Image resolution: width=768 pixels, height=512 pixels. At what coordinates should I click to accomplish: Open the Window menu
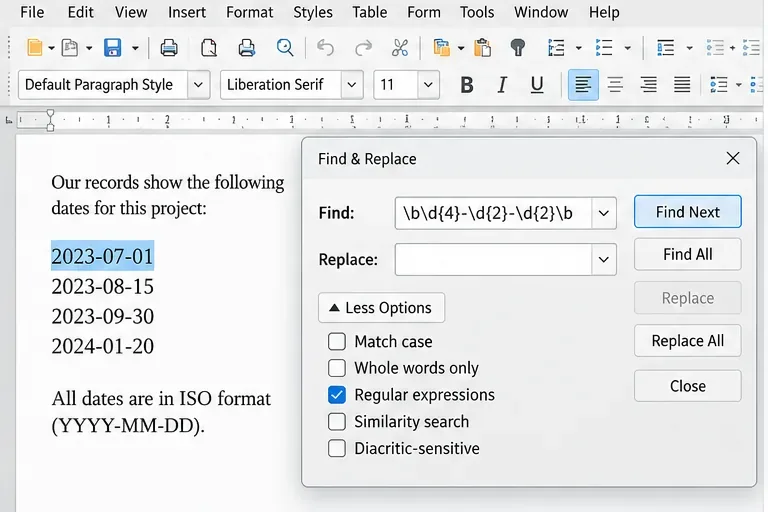(x=541, y=12)
